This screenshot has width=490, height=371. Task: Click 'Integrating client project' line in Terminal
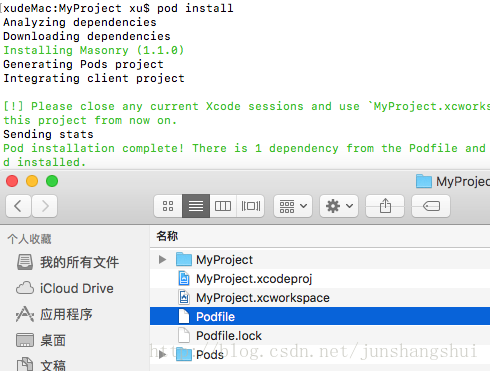(x=94, y=78)
